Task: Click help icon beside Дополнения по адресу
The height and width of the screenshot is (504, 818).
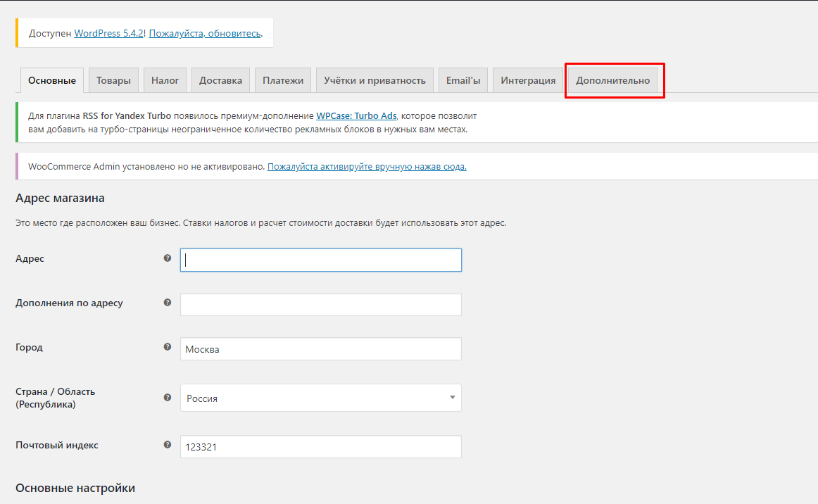Action: tap(168, 303)
